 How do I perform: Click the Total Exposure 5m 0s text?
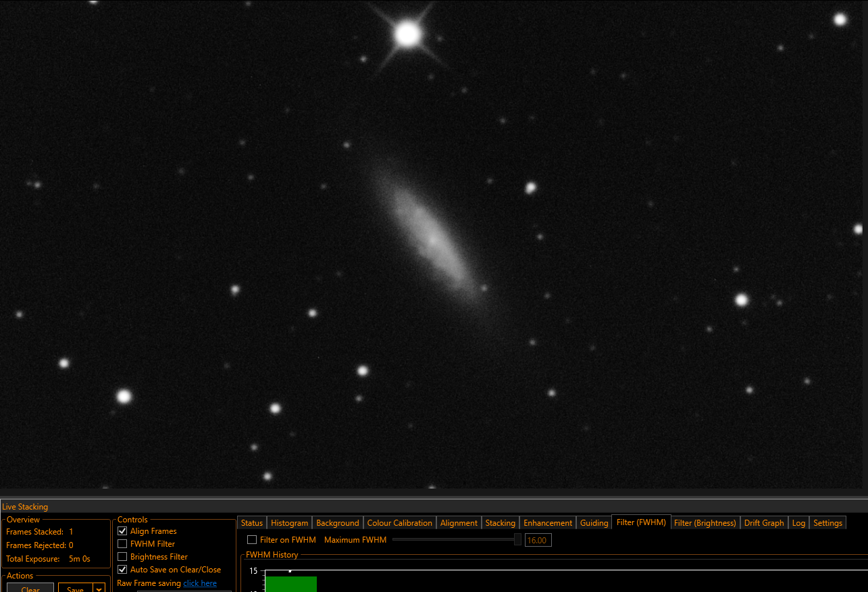[80, 559]
